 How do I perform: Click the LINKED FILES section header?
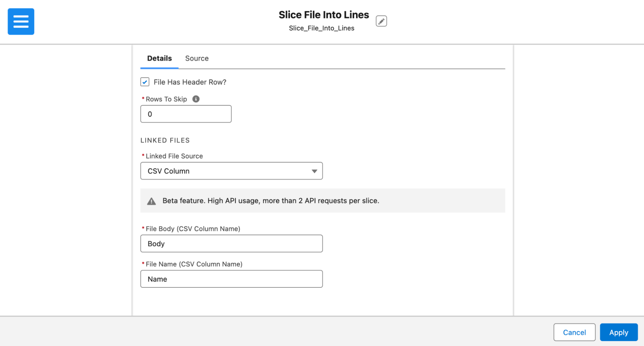(x=165, y=140)
